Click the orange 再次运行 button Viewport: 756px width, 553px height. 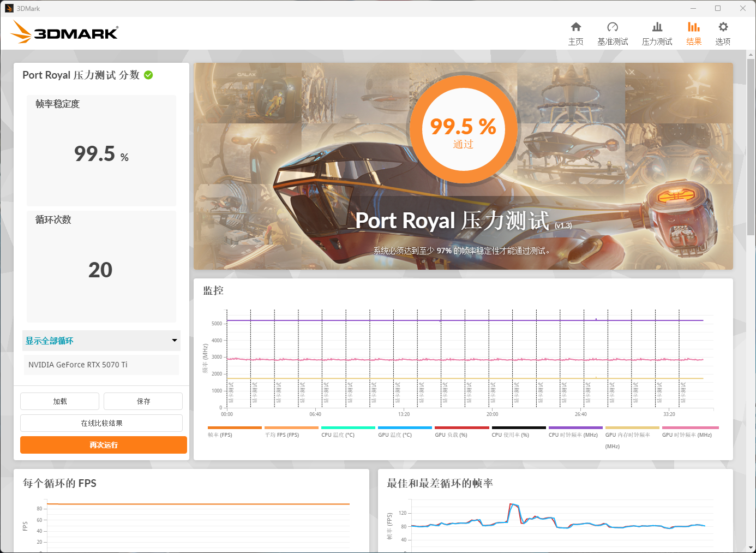pyautogui.click(x=104, y=445)
